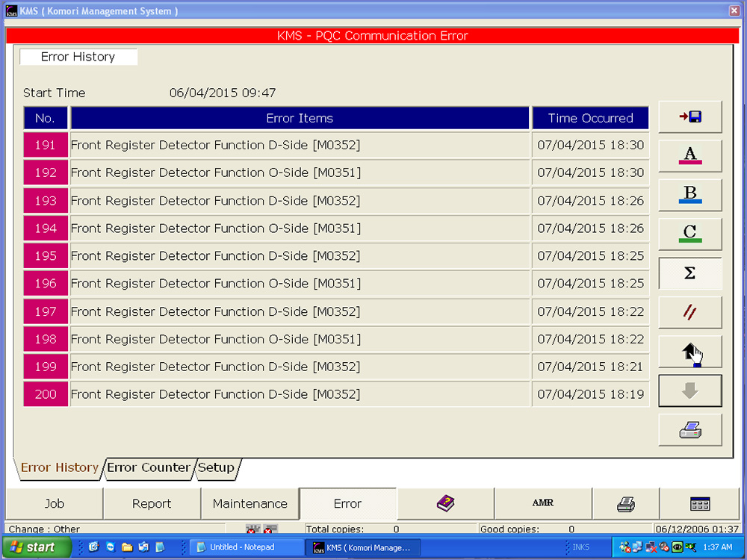Click the printer icon in bottom bar

point(626,503)
